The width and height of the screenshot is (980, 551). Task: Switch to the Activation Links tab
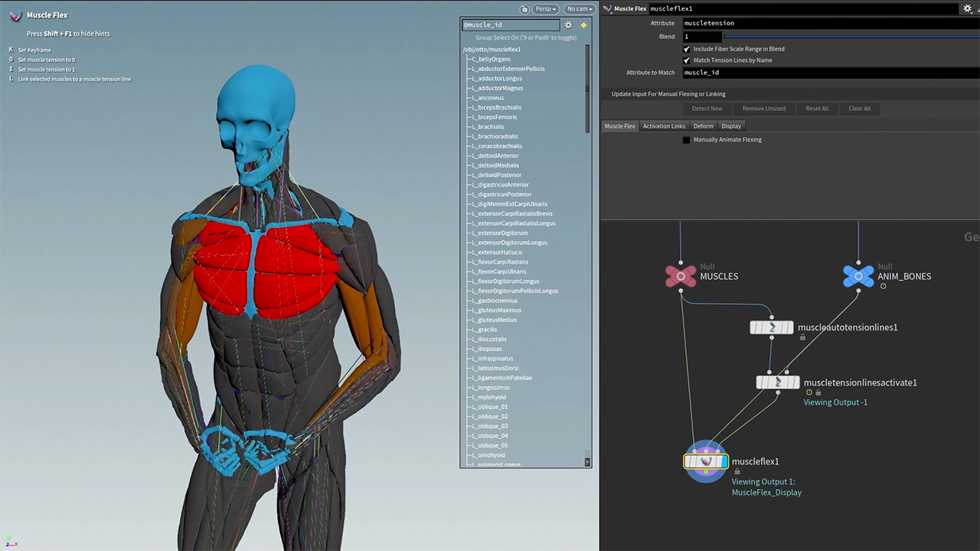click(x=664, y=126)
